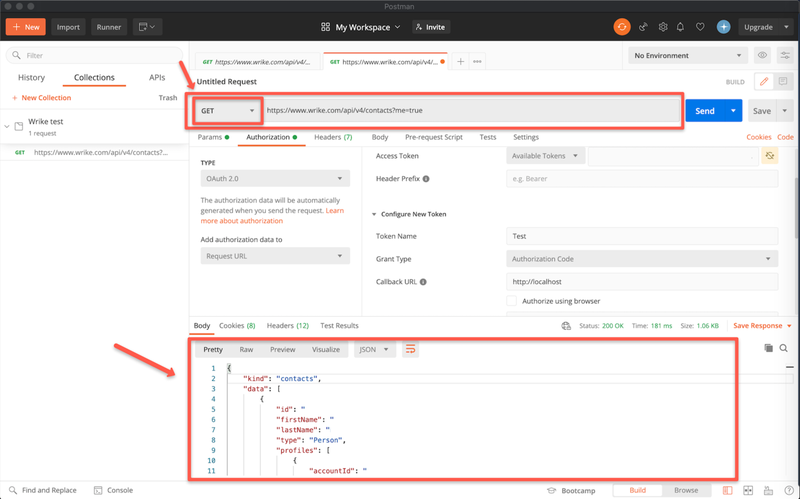Open the response Cookies (8) tab
The image size is (800, 499).
point(237,326)
